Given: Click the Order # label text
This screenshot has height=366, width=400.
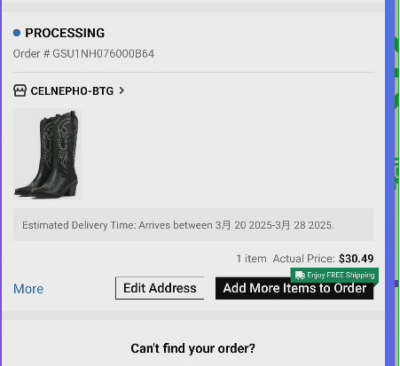Looking at the screenshot, I should (31, 54).
